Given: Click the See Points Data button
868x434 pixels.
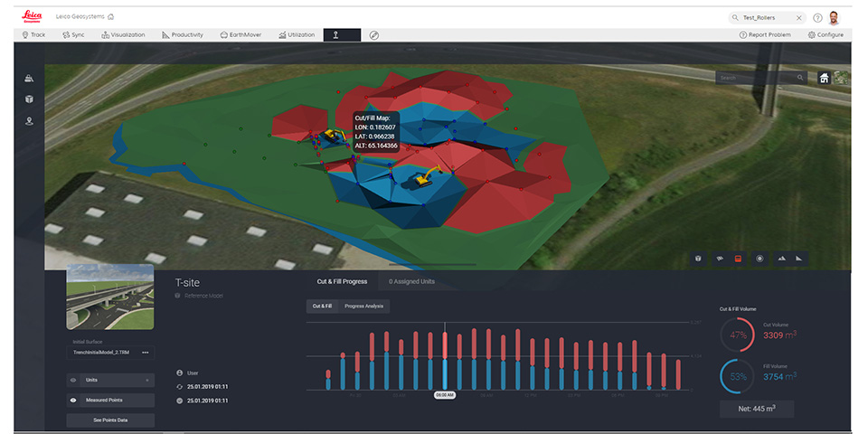Looking at the screenshot, I should [x=110, y=420].
